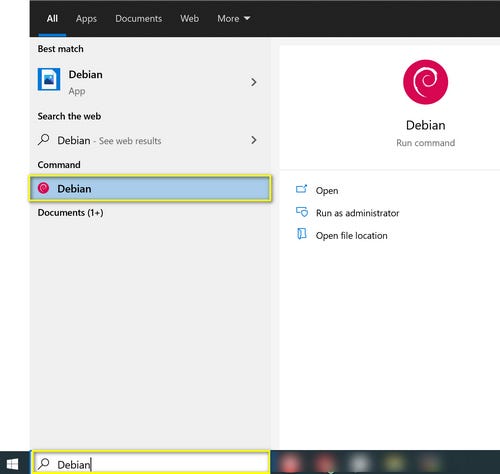Viewport: 500px width, 474px height.
Task: Select the All tab
Action: [52, 18]
